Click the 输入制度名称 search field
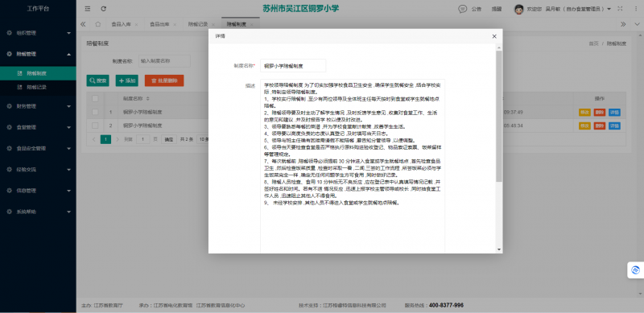 [164, 61]
